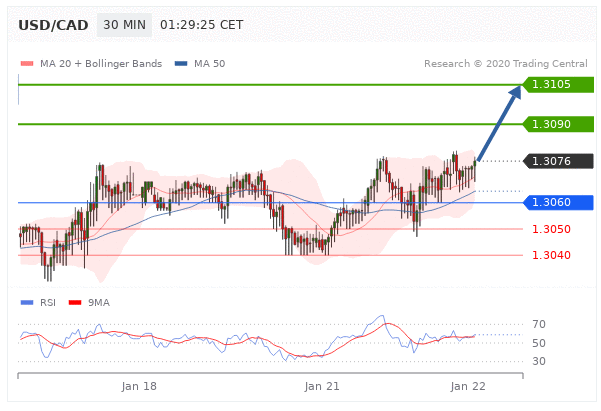Click the Research © 2020 Trading Central credit
This screenshot has height=411, width=601.
point(506,64)
